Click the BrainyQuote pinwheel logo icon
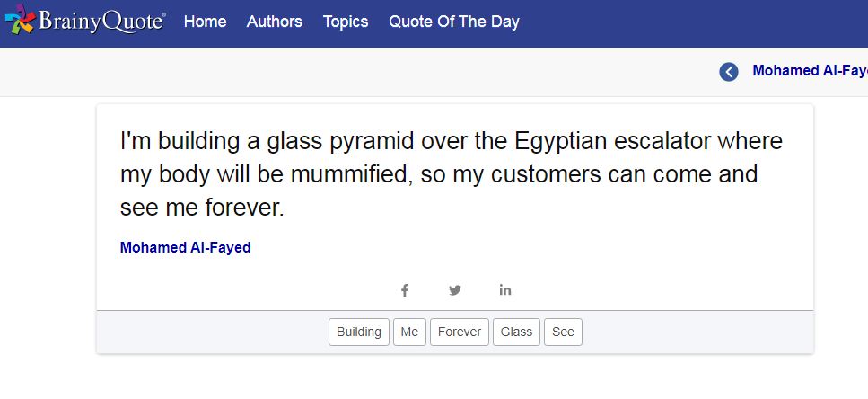 pyautogui.click(x=20, y=22)
